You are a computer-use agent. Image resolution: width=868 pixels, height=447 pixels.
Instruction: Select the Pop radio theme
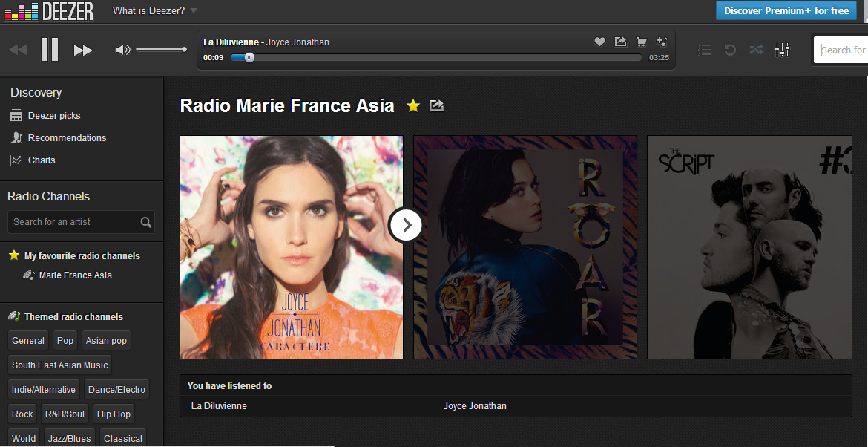(65, 341)
